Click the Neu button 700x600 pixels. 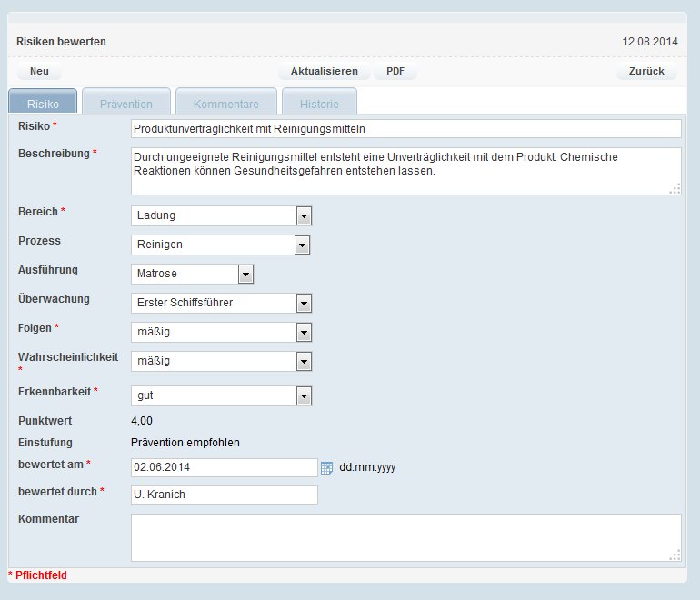click(x=39, y=71)
